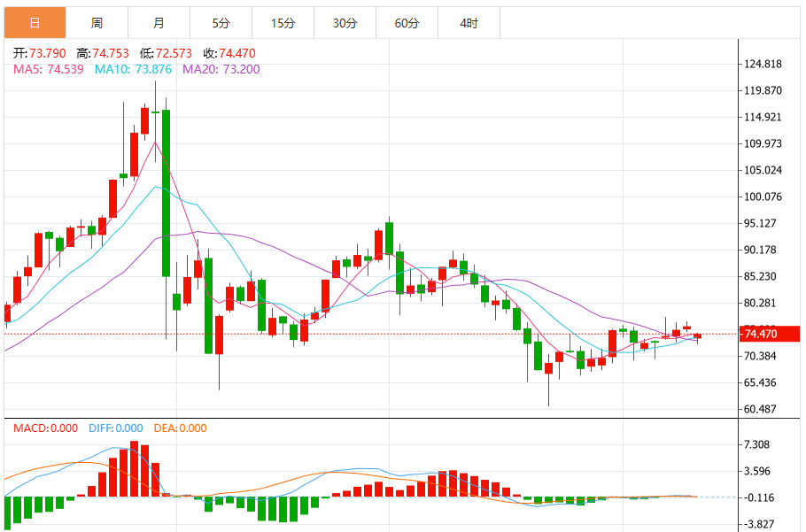The height and width of the screenshot is (532, 806).
Task: Click the MACD:0.000 indicator label
Action: point(46,428)
